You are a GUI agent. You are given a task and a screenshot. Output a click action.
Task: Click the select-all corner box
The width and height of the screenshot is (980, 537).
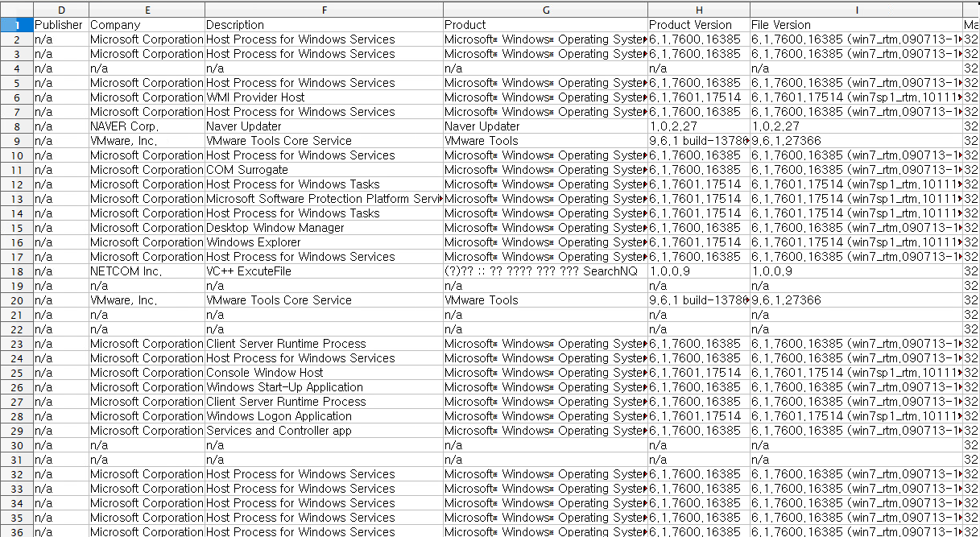16,10
